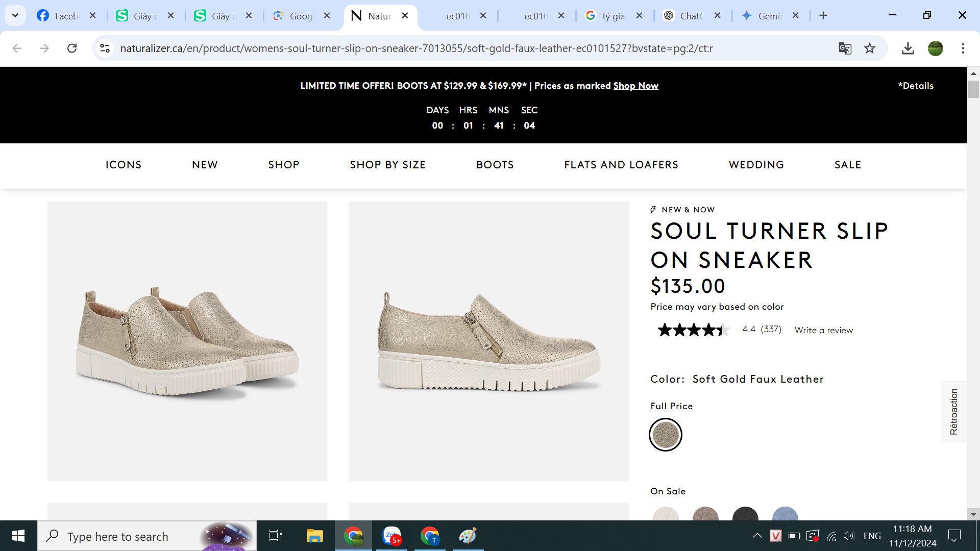Image resolution: width=980 pixels, height=551 pixels.
Task: Open Zalo from the taskbar
Action: [391, 536]
